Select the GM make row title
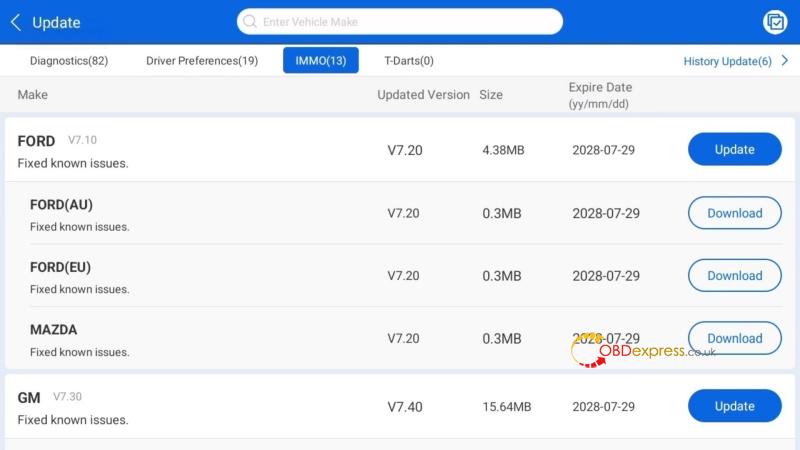 [29, 397]
